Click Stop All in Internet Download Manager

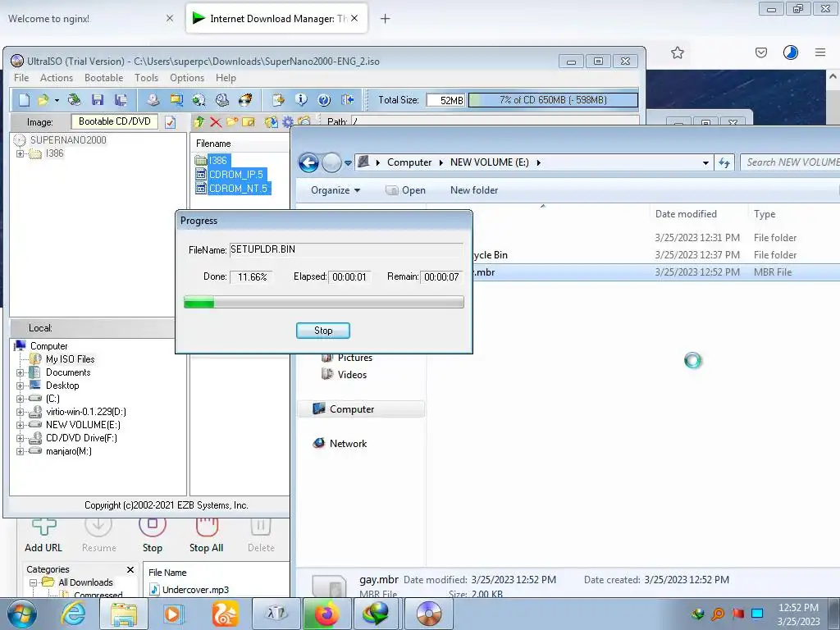pos(206,536)
